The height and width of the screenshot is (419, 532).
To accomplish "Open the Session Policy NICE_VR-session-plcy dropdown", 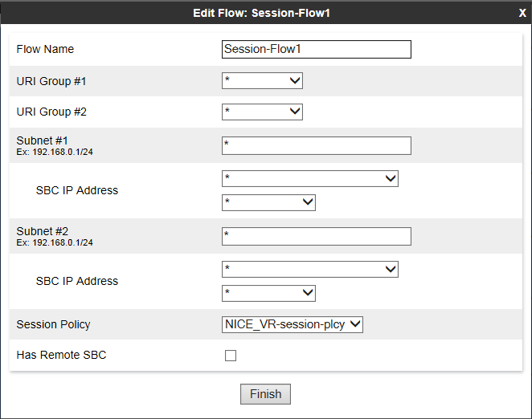I will pyautogui.click(x=293, y=324).
